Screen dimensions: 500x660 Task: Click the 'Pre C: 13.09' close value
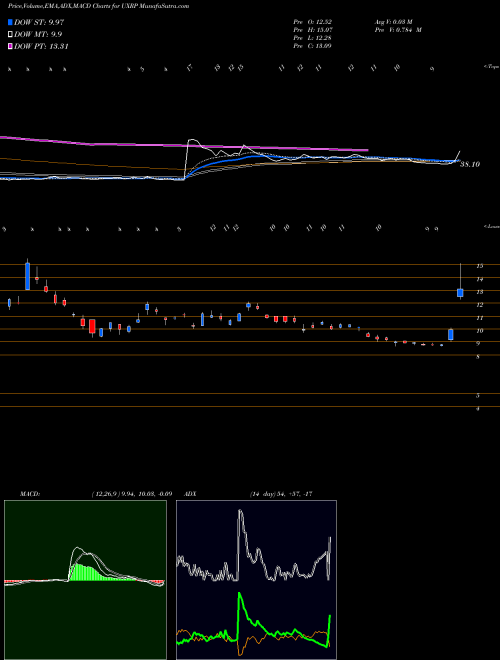[313, 46]
